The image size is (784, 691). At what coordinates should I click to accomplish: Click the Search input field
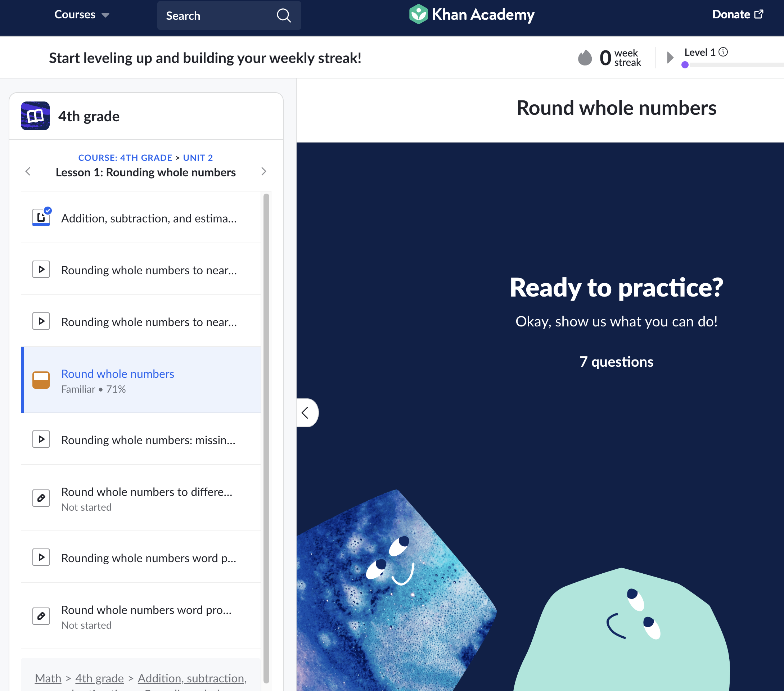coord(229,15)
